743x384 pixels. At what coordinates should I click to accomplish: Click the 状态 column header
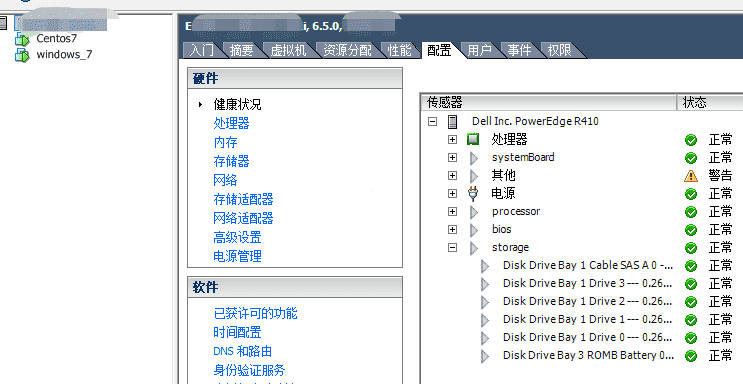[x=710, y=102]
